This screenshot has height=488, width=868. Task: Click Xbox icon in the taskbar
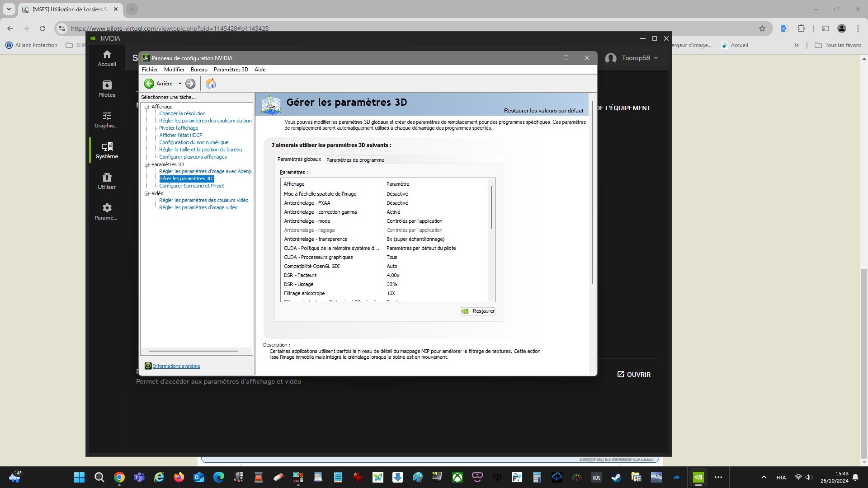tap(458, 477)
